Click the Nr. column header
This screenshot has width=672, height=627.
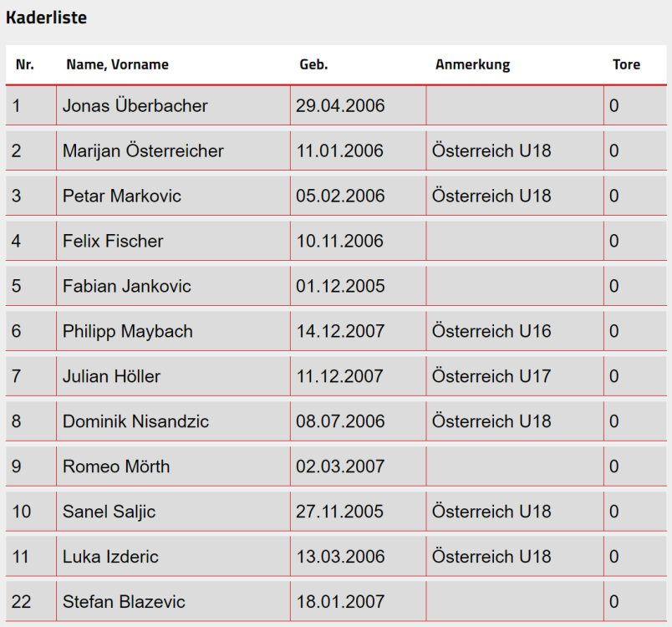tap(25, 64)
